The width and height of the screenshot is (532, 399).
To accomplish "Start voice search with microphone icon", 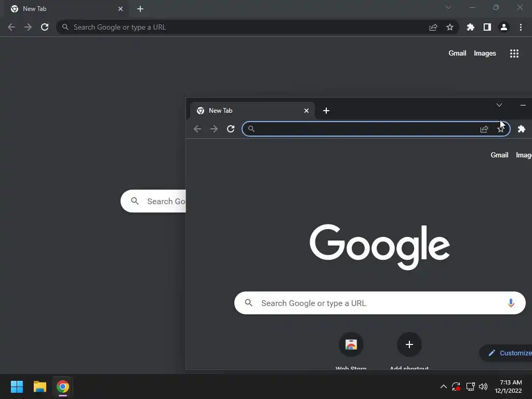I will (511, 303).
